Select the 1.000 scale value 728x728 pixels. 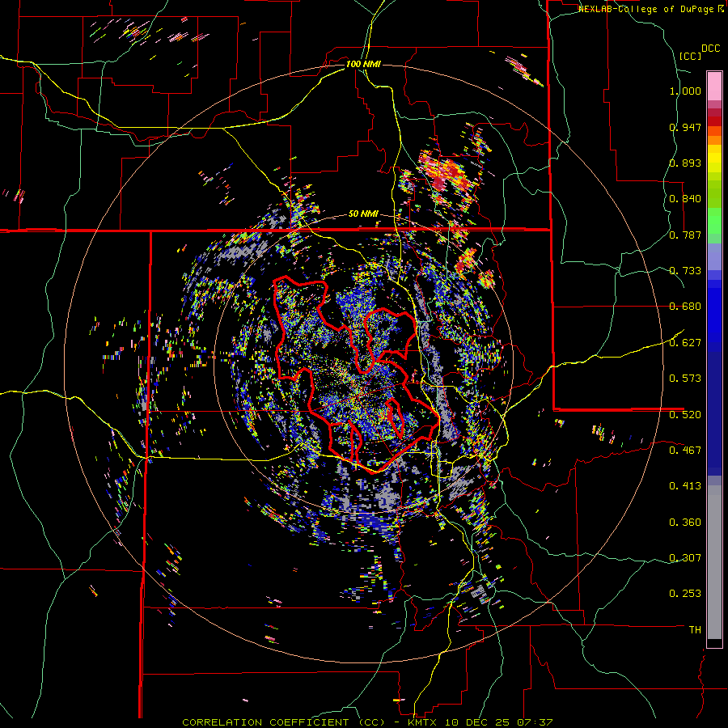685,91
